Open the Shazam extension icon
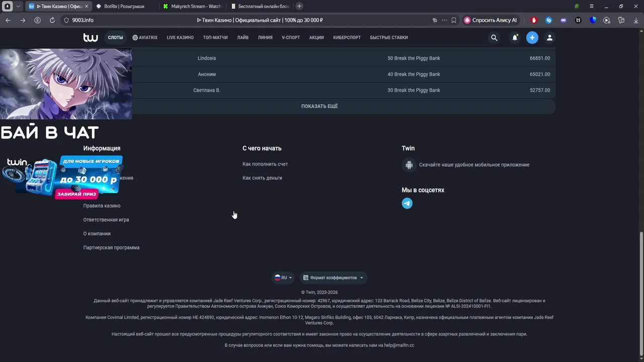Viewport: 644px width, 362px height. click(549, 20)
